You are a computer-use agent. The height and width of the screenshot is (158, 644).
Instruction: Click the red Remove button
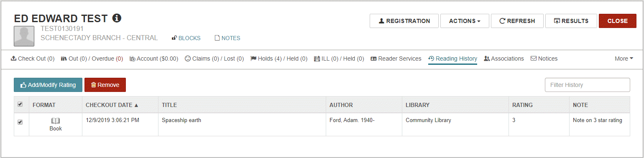105,85
